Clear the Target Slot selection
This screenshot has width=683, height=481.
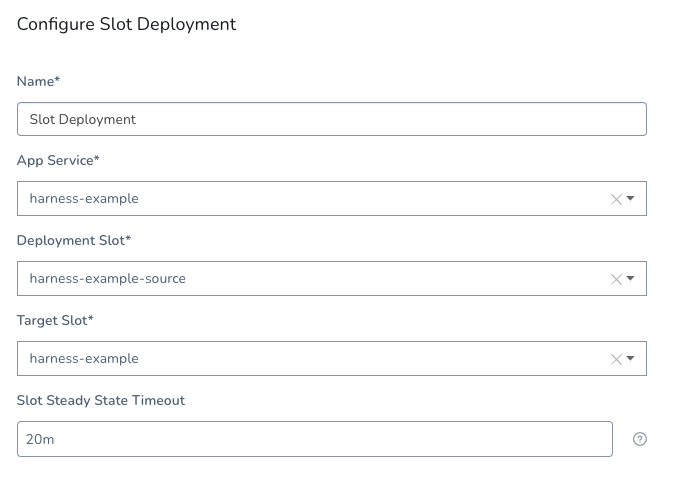[x=616, y=359]
